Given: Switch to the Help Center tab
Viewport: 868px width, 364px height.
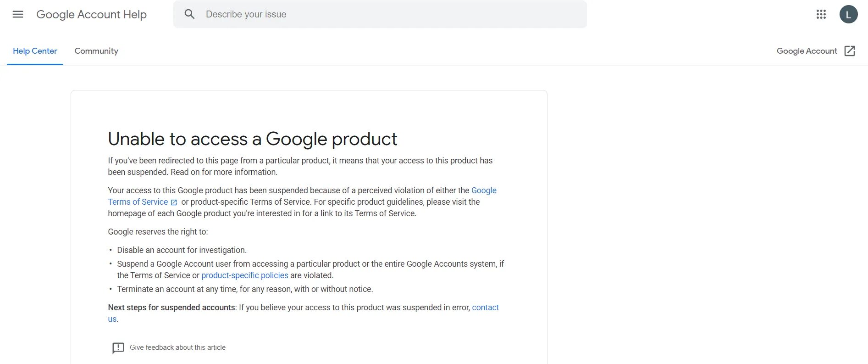Looking at the screenshot, I should [x=35, y=51].
